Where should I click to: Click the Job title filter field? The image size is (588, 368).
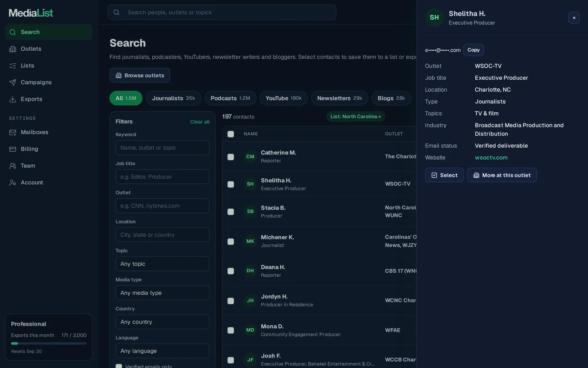pyautogui.click(x=163, y=177)
